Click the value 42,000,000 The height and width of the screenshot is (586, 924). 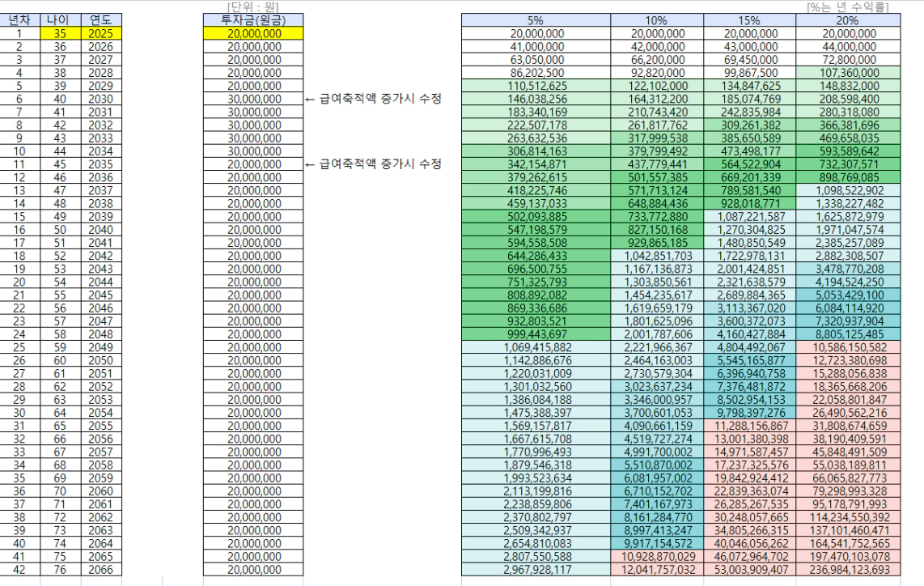[656, 47]
